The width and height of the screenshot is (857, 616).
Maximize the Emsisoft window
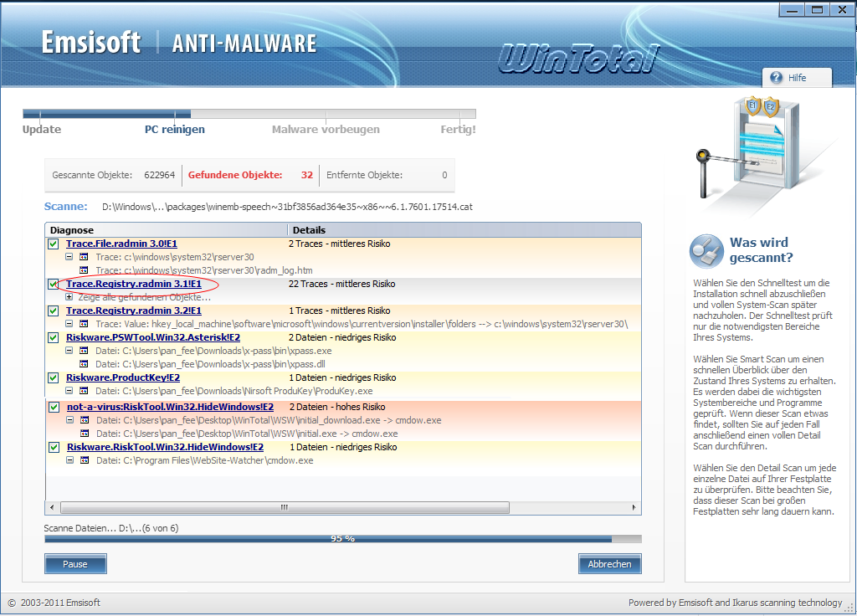(x=817, y=9)
